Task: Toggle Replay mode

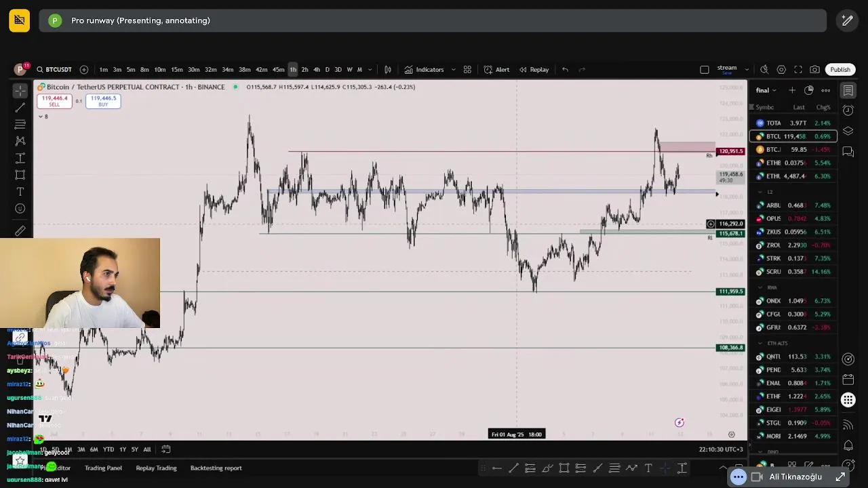Action: tap(534, 69)
